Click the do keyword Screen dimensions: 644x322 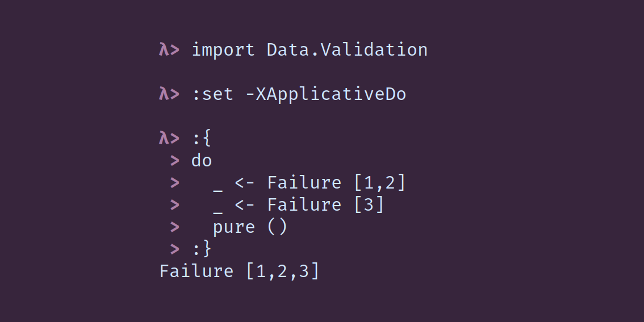pos(202,161)
